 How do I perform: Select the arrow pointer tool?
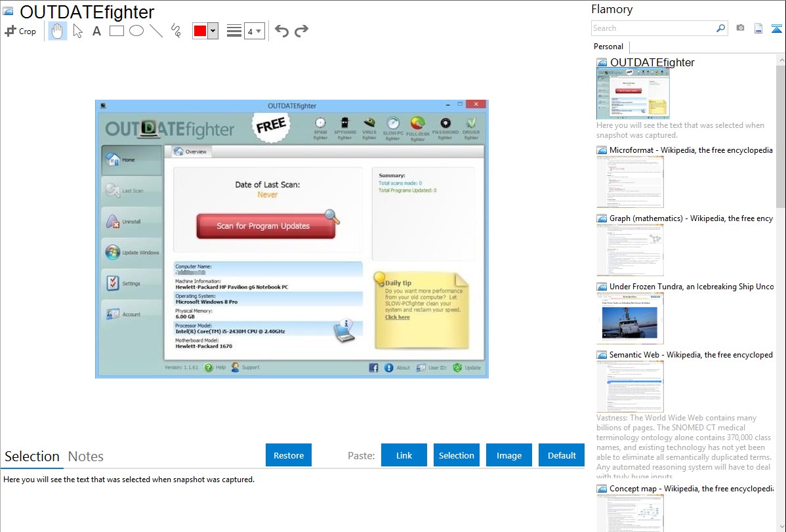coord(77,31)
